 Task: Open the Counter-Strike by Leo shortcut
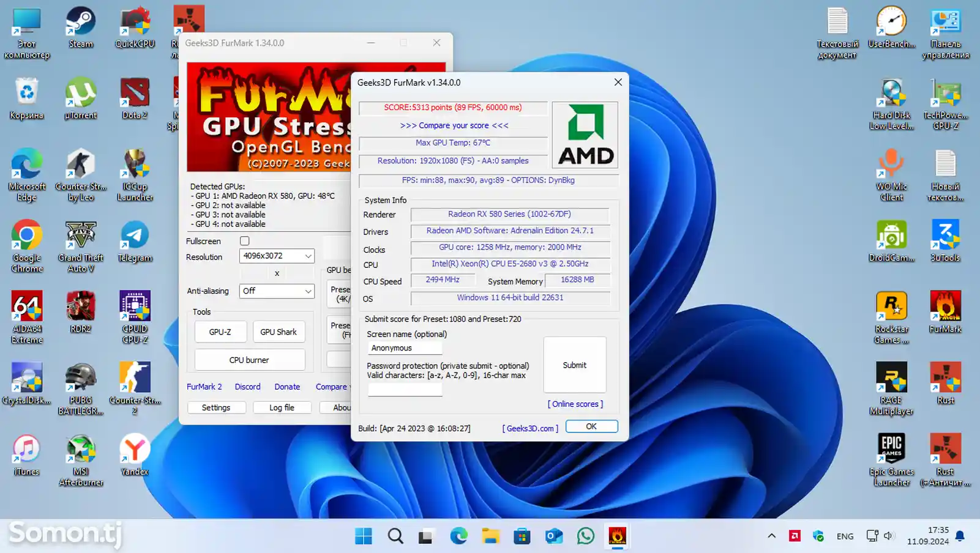(x=81, y=174)
